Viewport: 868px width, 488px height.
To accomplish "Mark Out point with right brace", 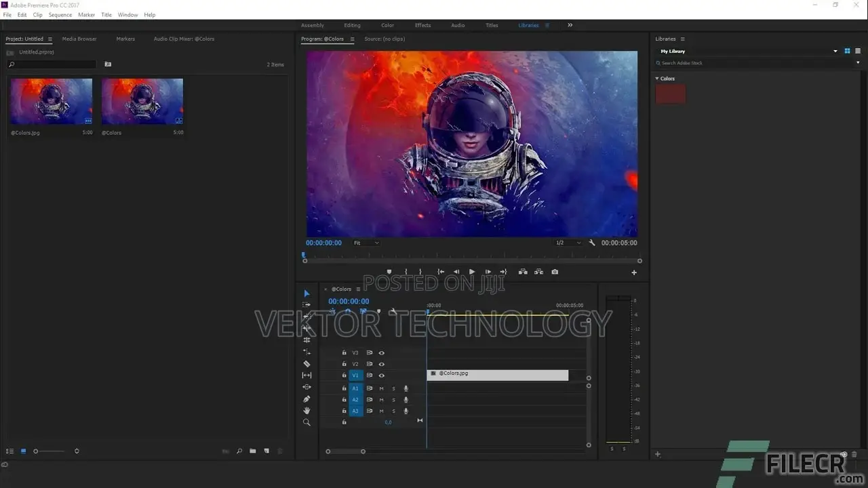I will tap(420, 272).
